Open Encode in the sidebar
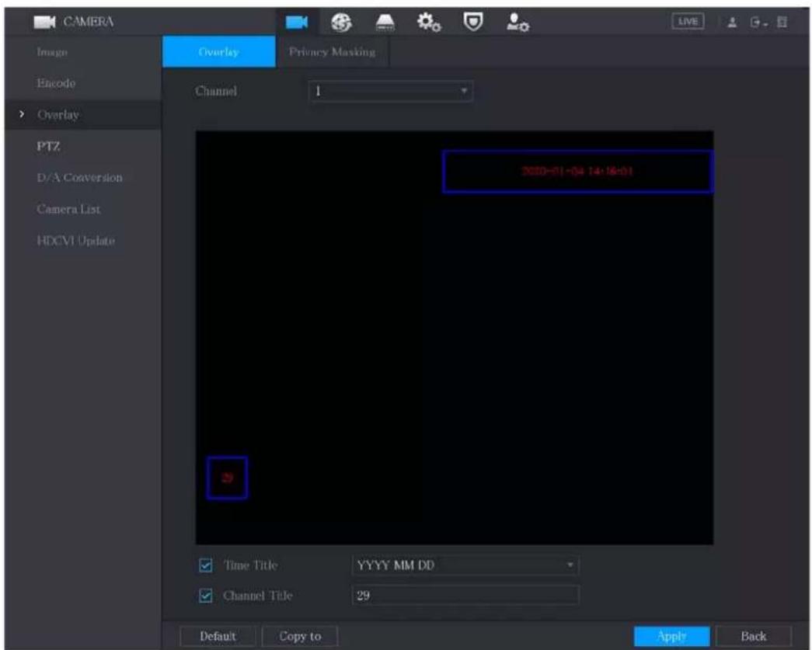 pos(56,83)
